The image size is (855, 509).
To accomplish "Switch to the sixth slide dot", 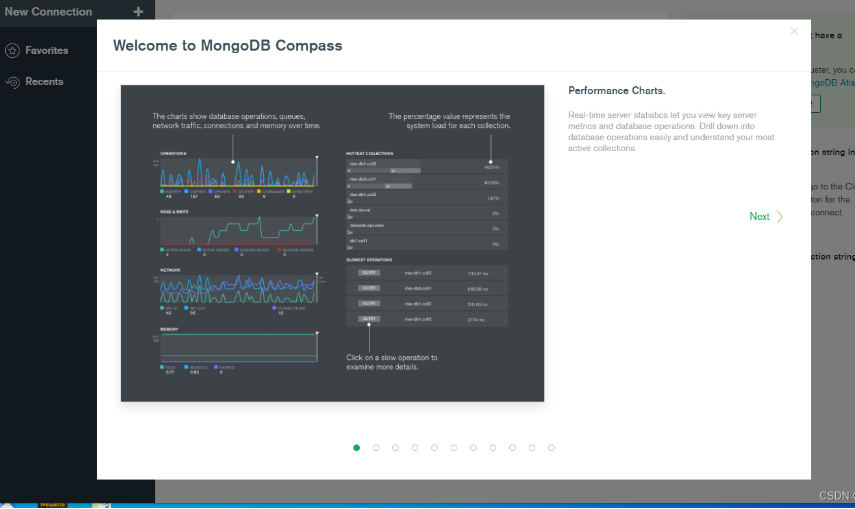I will click(454, 448).
